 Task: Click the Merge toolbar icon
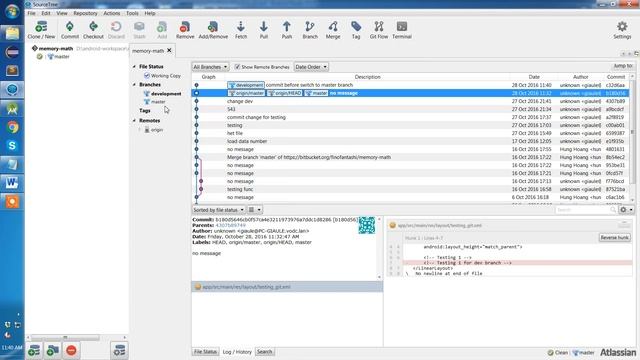tap(333, 30)
